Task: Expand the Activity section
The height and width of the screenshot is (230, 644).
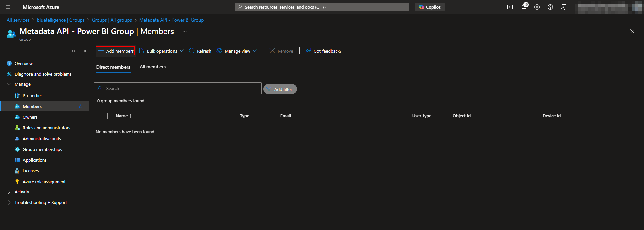Action: [x=22, y=192]
